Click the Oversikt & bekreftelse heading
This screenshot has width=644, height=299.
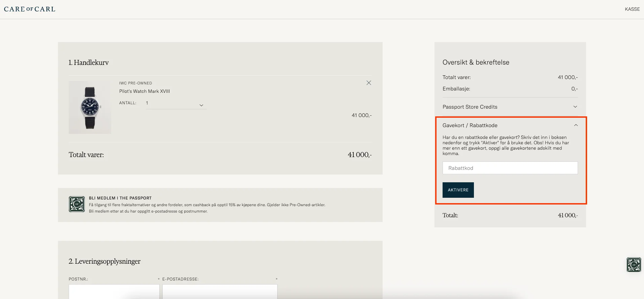(x=476, y=62)
